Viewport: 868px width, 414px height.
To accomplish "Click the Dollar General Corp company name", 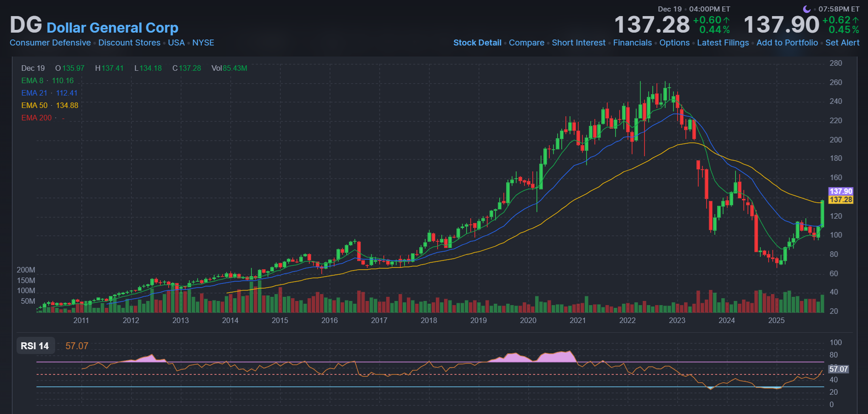I will [x=113, y=28].
